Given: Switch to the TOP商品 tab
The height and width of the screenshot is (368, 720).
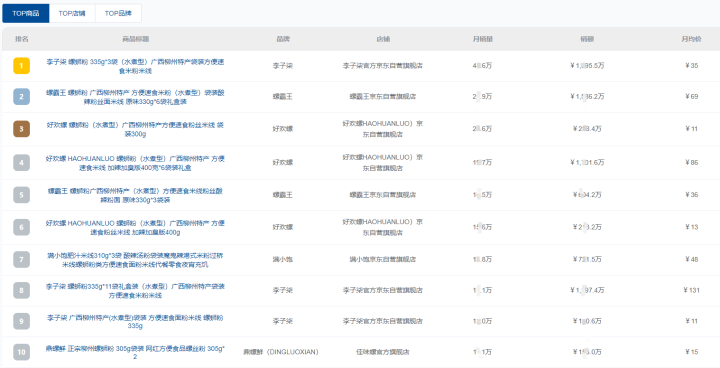Looking at the screenshot, I should 26,13.
